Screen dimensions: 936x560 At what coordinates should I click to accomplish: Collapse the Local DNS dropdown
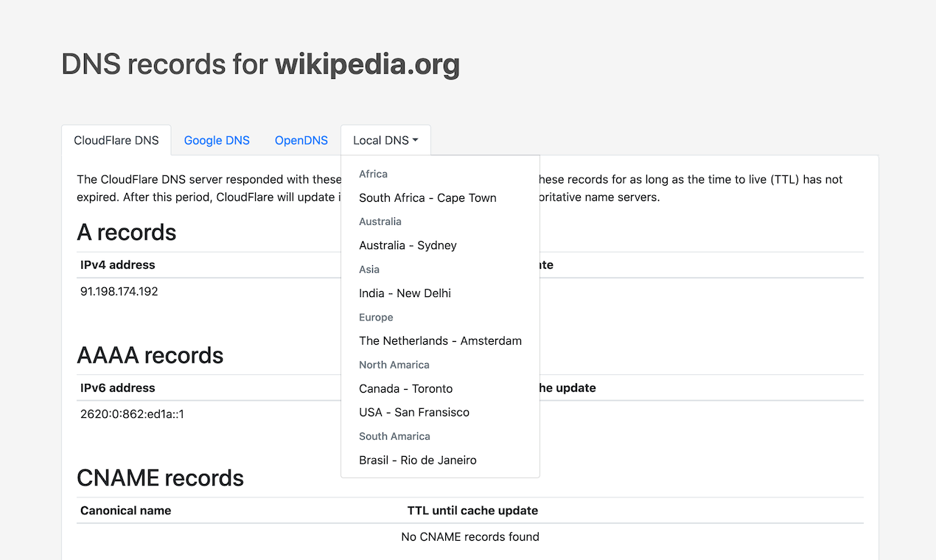pos(385,140)
